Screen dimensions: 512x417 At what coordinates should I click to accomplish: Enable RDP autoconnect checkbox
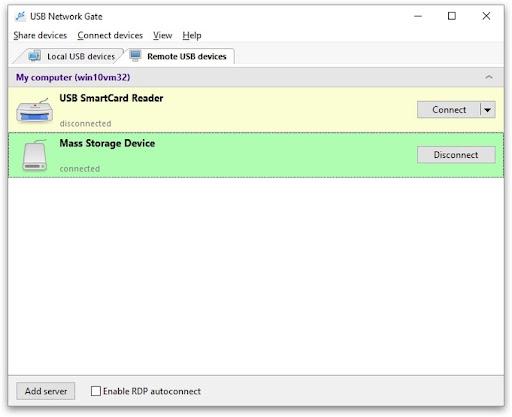[x=96, y=391]
